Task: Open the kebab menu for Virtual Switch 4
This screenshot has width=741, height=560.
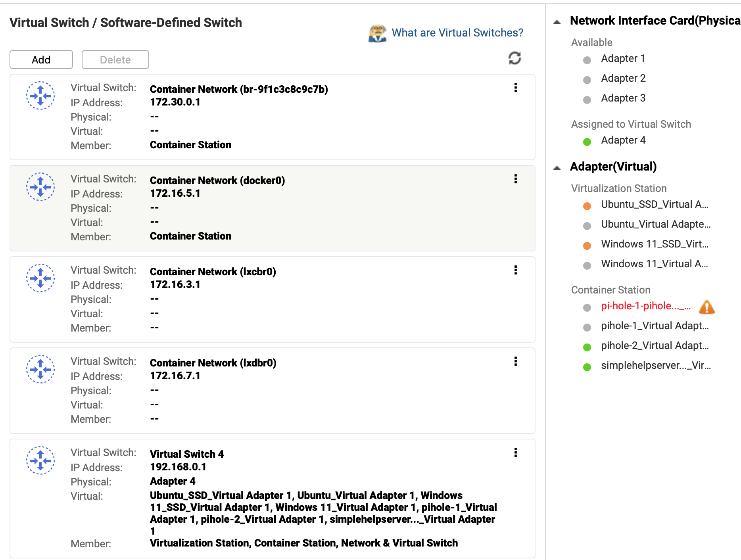Action: click(x=515, y=453)
